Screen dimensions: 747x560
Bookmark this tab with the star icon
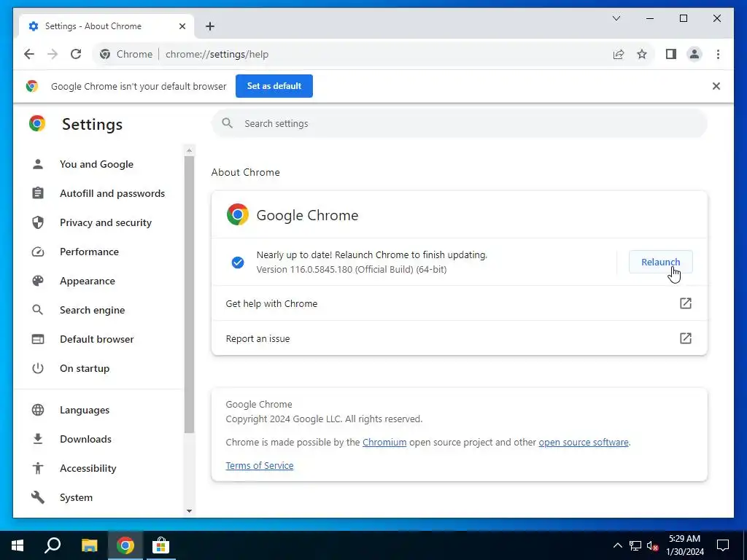coord(642,54)
